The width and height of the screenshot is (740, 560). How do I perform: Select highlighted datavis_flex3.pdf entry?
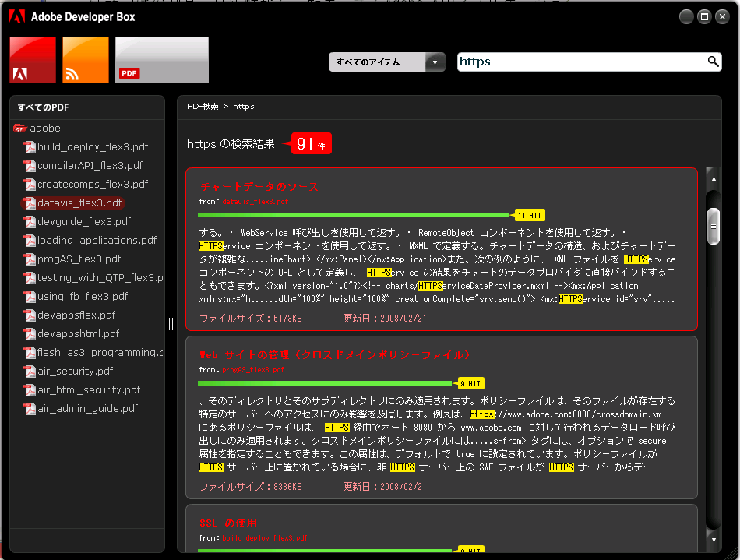pos(72,203)
